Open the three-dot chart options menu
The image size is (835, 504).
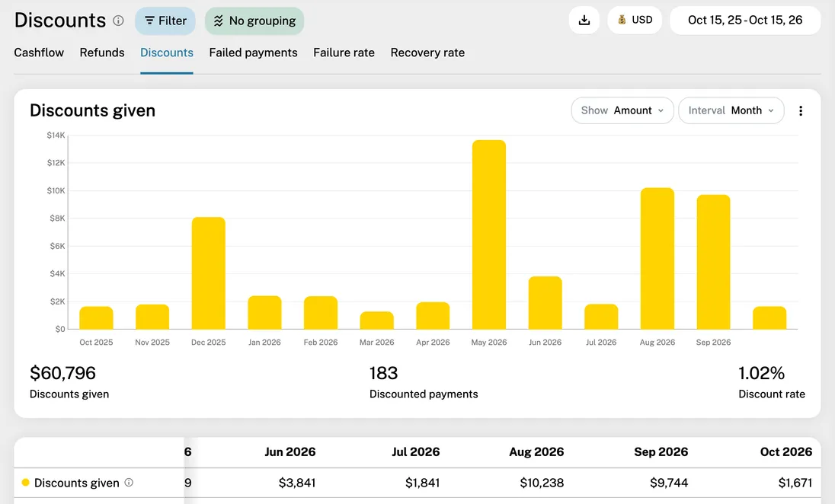(x=801, y=110)
